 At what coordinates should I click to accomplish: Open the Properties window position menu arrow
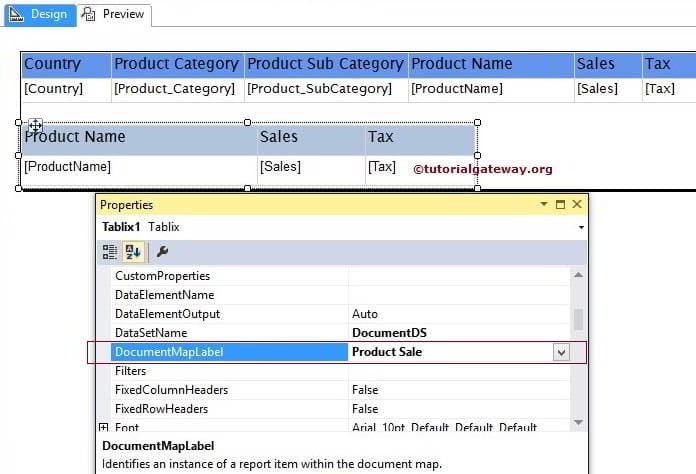(x=544, y=205)
